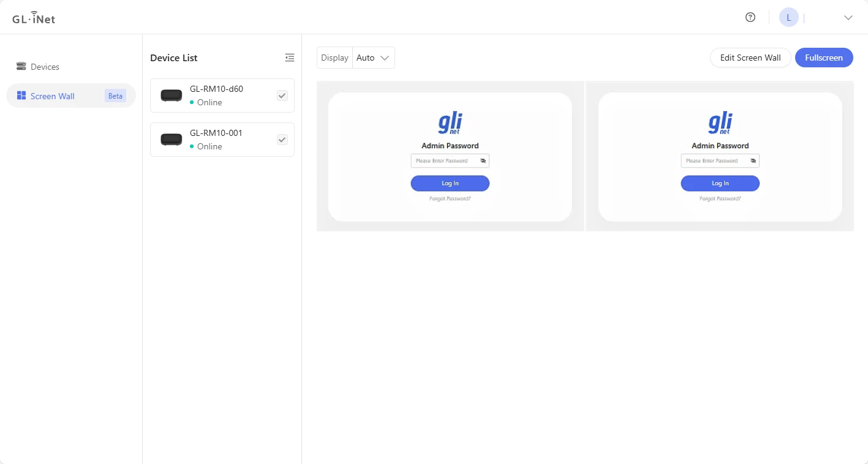Viewport: 868px width, 464px height.
Task: Click the Edit Screen Wall button
Action: (750, 58)
